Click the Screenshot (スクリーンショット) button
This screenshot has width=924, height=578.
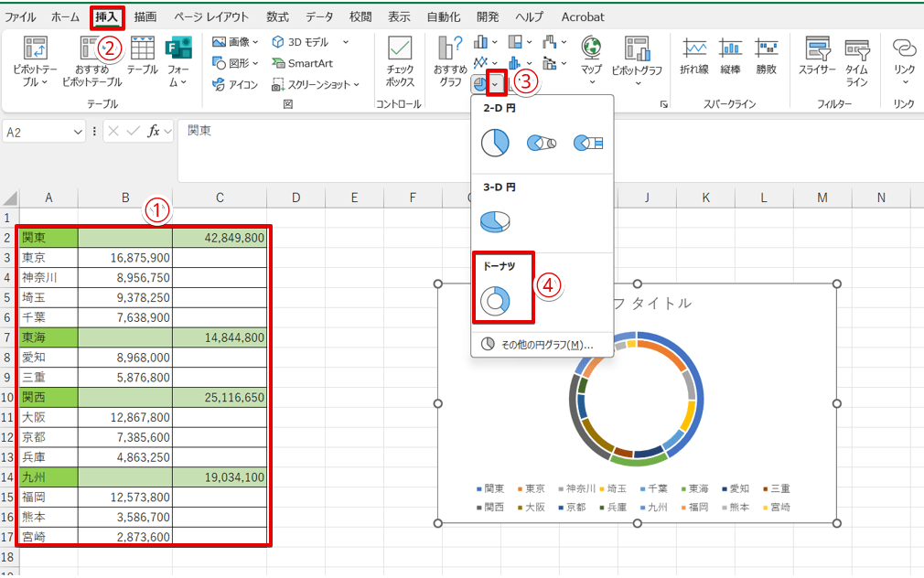pyautogui.click(x=316, y=84)
